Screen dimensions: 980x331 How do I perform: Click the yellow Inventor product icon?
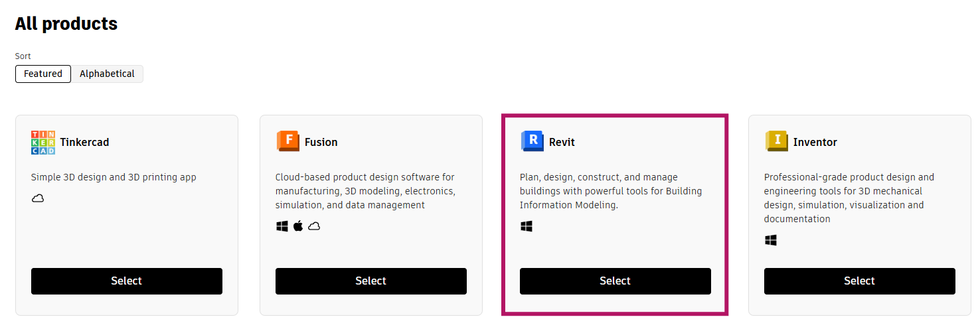pos(776,141)
